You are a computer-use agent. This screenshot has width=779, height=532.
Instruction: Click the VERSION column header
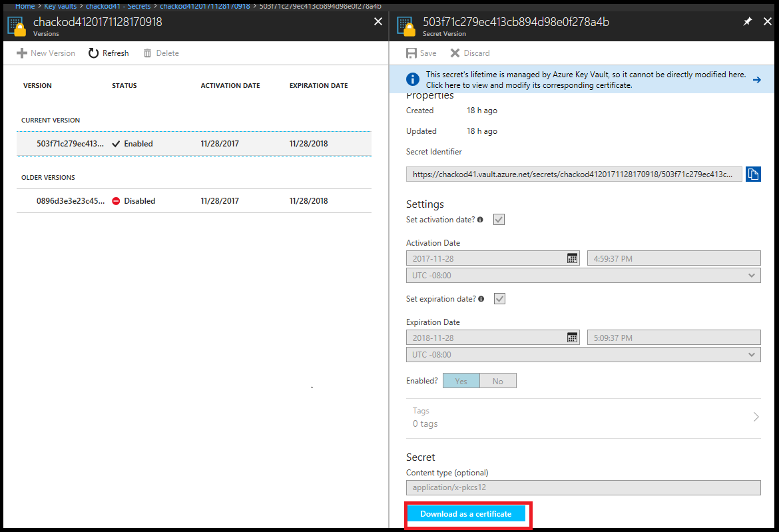(x=37, y=85)
